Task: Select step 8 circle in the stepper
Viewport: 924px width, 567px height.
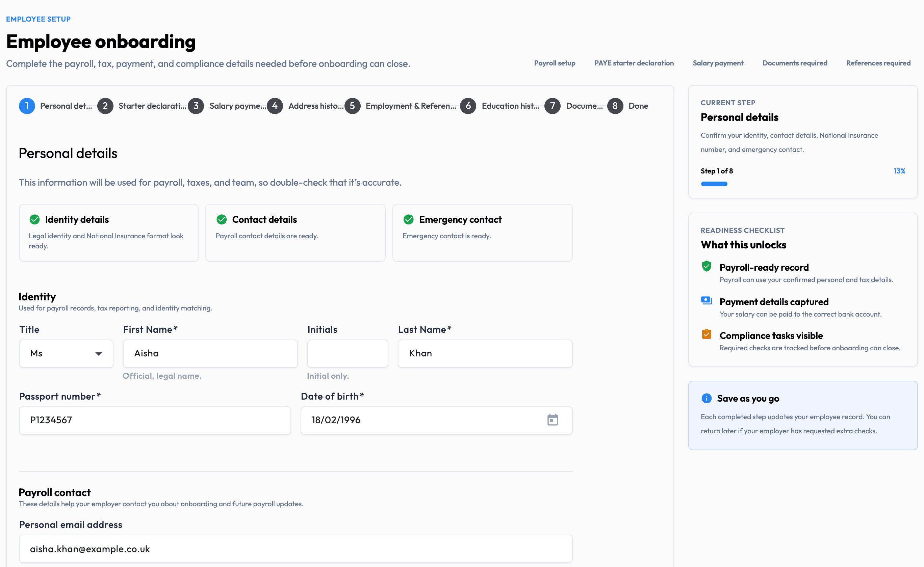Action: pos(615,106)
